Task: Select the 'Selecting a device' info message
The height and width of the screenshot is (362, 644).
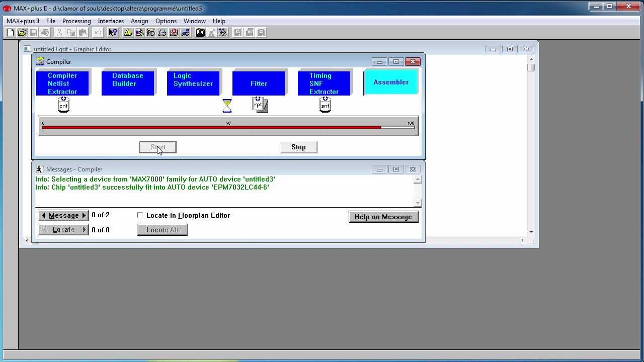Action: click(x=155, y=179)
